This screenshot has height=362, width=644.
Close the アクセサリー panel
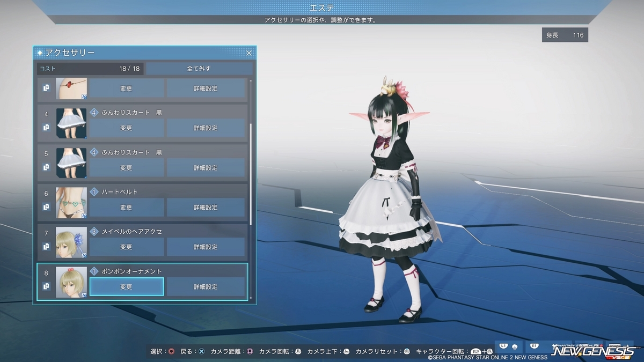249,53
